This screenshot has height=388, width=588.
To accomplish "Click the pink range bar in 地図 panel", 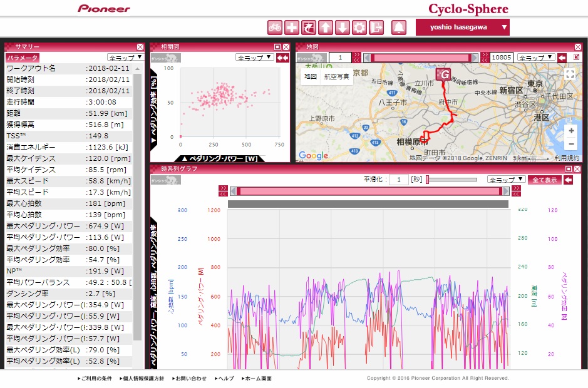I will click(421, 58).
